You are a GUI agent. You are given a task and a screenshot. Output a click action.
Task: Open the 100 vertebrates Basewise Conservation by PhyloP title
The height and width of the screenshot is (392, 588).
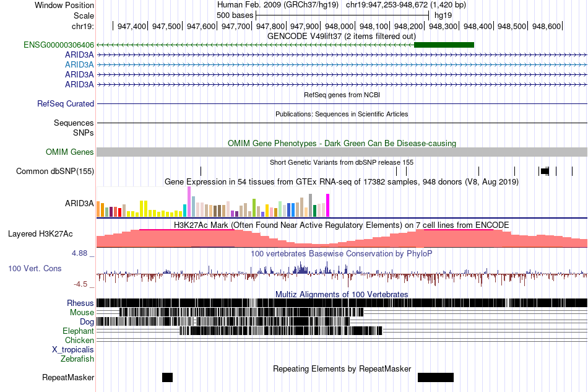click(342, 253)
